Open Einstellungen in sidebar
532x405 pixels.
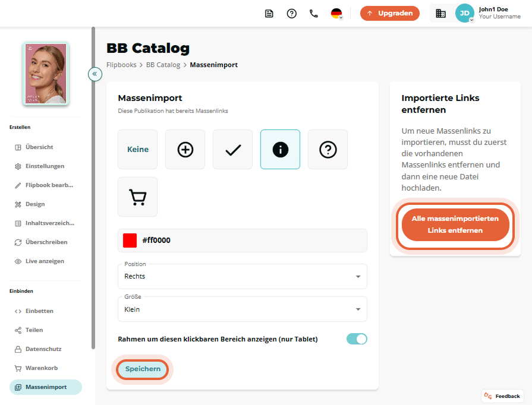tap(45, 166)
